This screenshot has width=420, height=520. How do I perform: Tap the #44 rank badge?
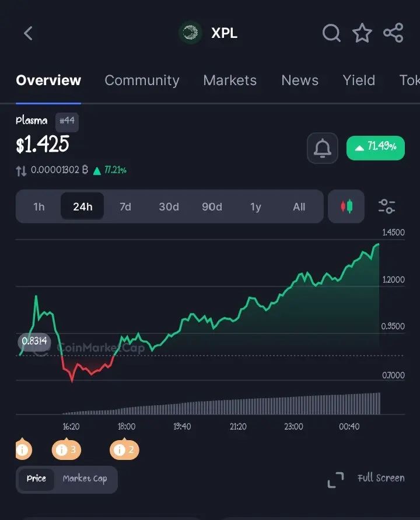(x=67, y=122)
